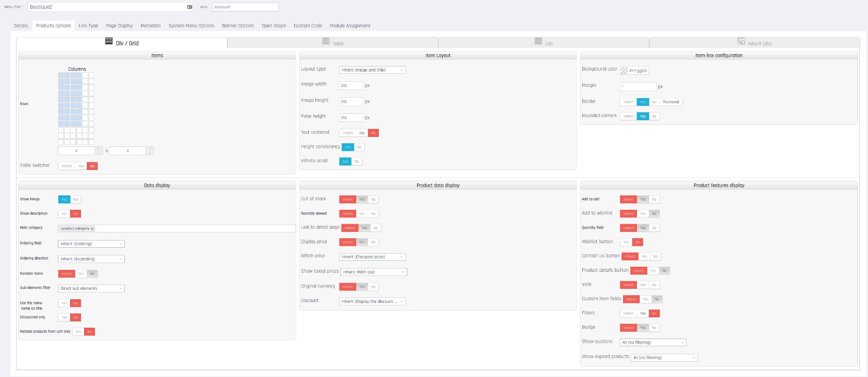Set Text centered to Inherit

348,133
